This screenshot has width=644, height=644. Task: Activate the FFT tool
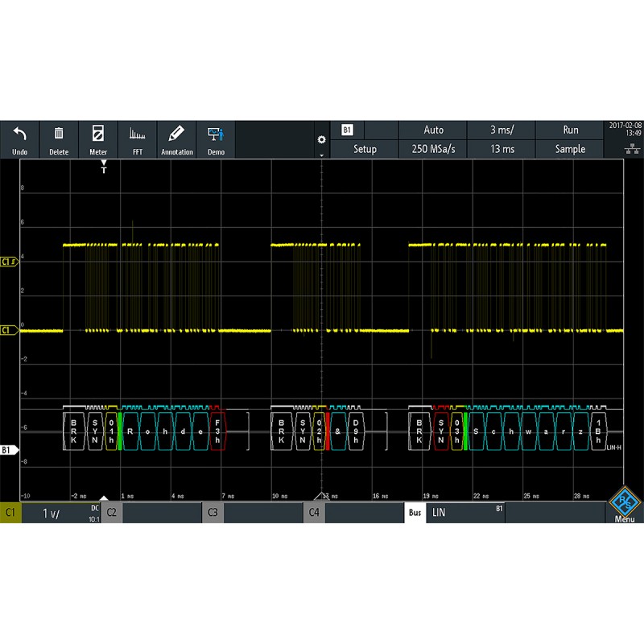(x=136, y=138)
